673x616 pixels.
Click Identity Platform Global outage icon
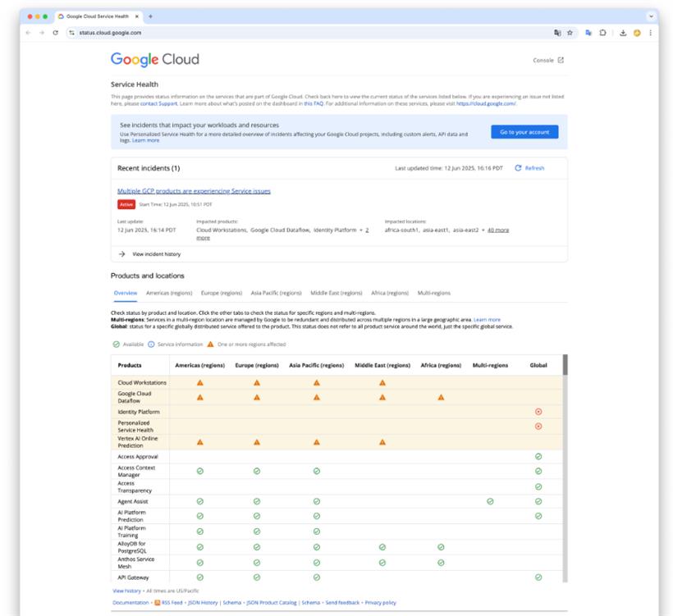tap(538, 412)
